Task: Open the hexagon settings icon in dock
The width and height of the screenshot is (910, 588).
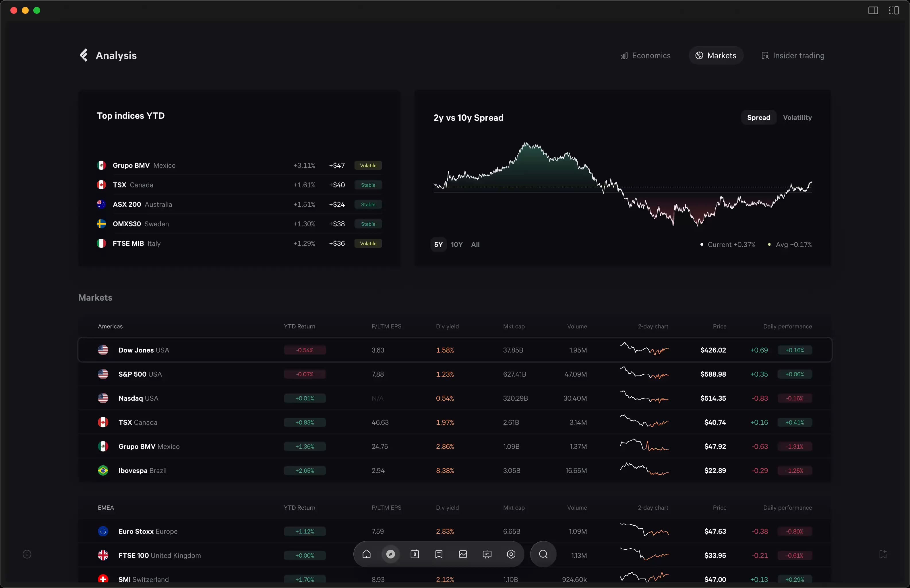Action: coord(511,554)
